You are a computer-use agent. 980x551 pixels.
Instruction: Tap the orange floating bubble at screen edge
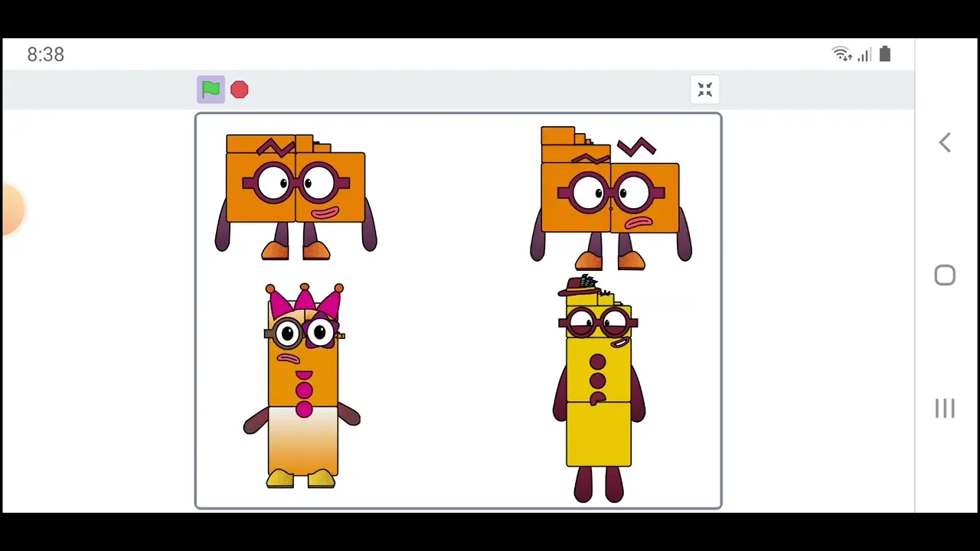pyautogui.click(x=12, y=209)
